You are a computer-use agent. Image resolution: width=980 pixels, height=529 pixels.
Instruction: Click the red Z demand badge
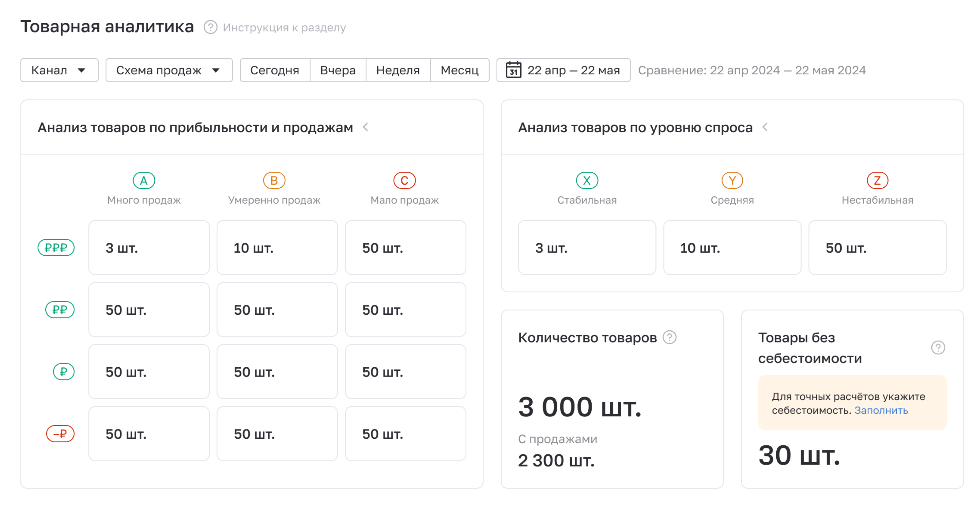pyautogui.click(x=877, y=180)
